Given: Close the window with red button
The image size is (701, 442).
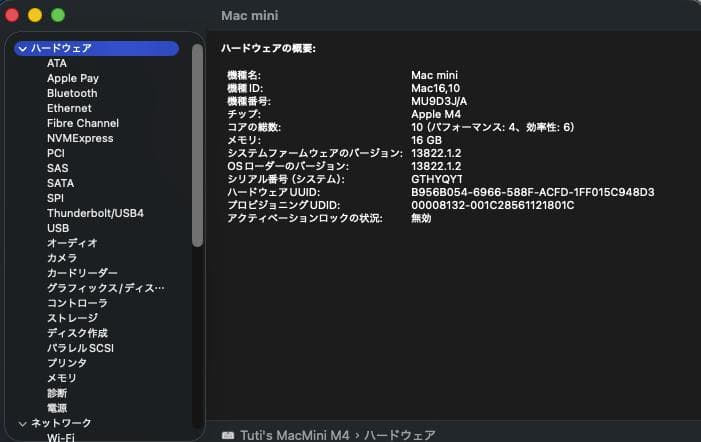Looking at the screenshot, I should 12,15.
